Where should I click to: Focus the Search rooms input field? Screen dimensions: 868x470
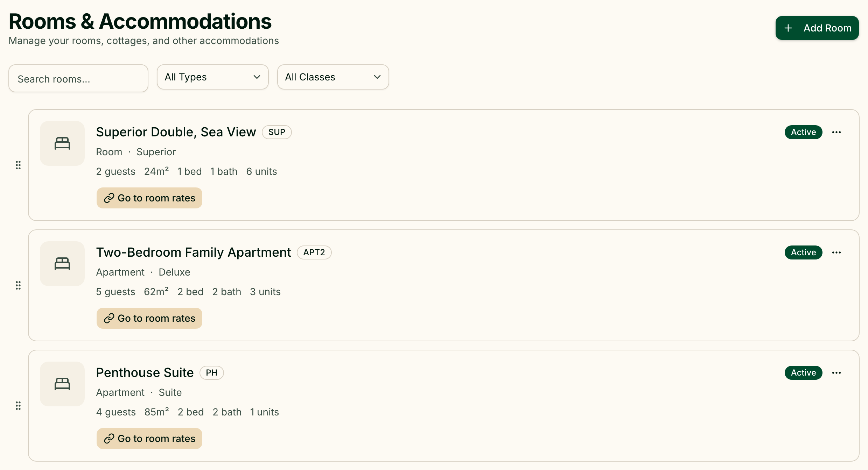(x=78, y=78)
